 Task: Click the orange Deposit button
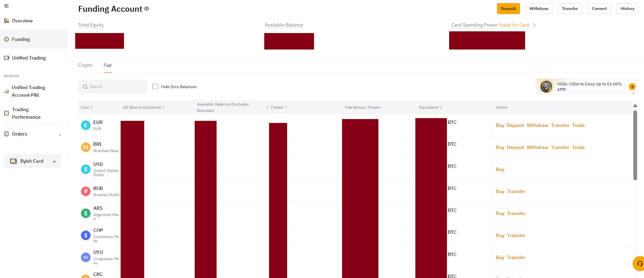[508, 8]
